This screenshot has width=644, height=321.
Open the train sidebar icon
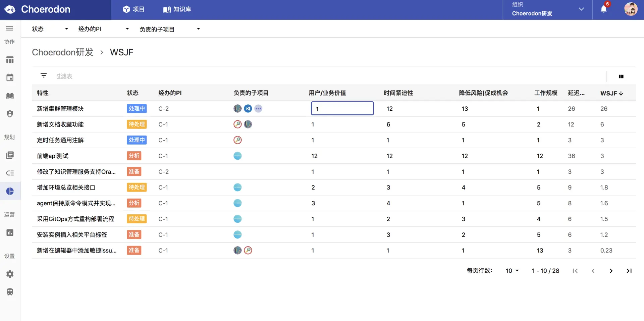[10, 292]
